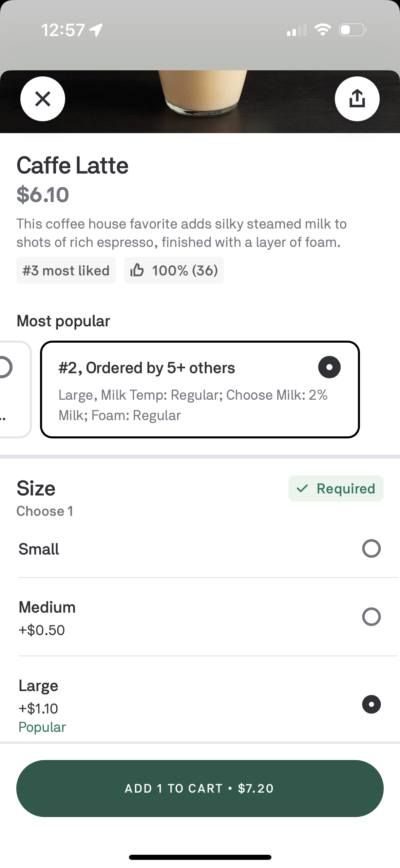The height and width of the screenshot is (868, 400).
Task: Tap the Required checkmark badge
Action: click(x=336, y=488)
